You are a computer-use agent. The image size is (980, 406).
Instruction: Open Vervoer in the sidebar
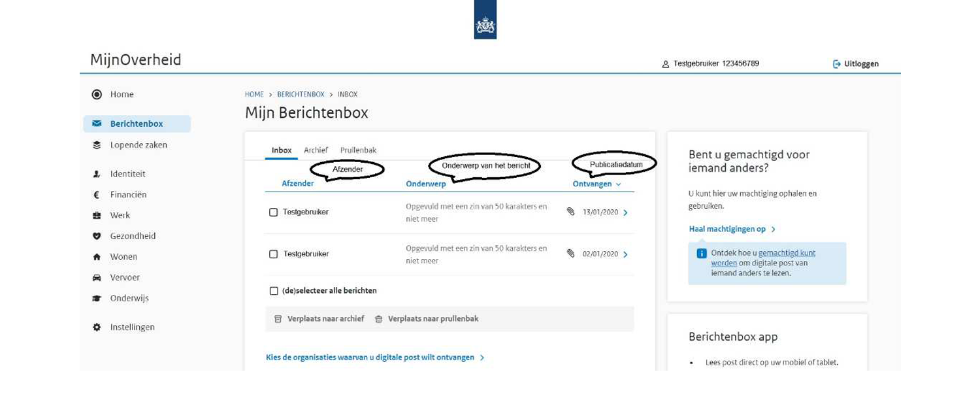125,277
